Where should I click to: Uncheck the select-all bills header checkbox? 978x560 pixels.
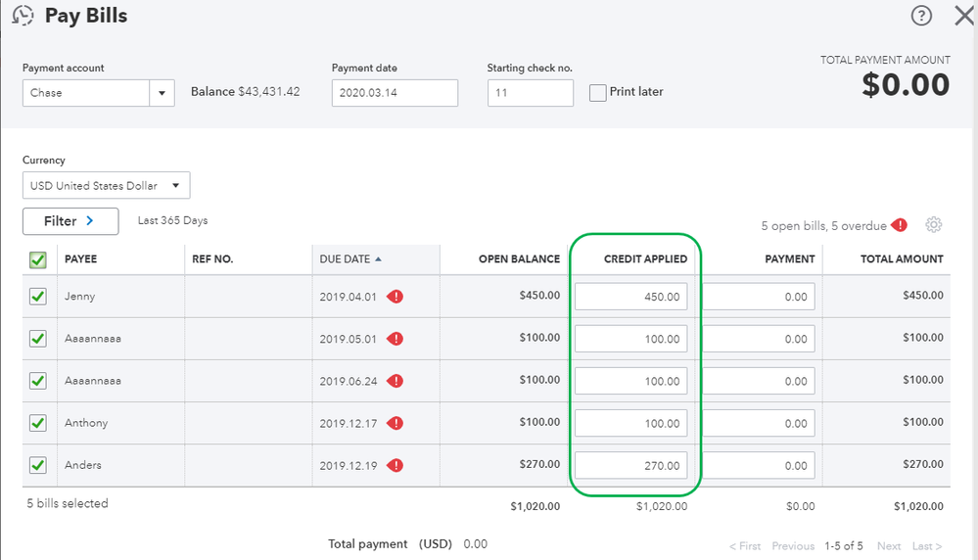37,259
